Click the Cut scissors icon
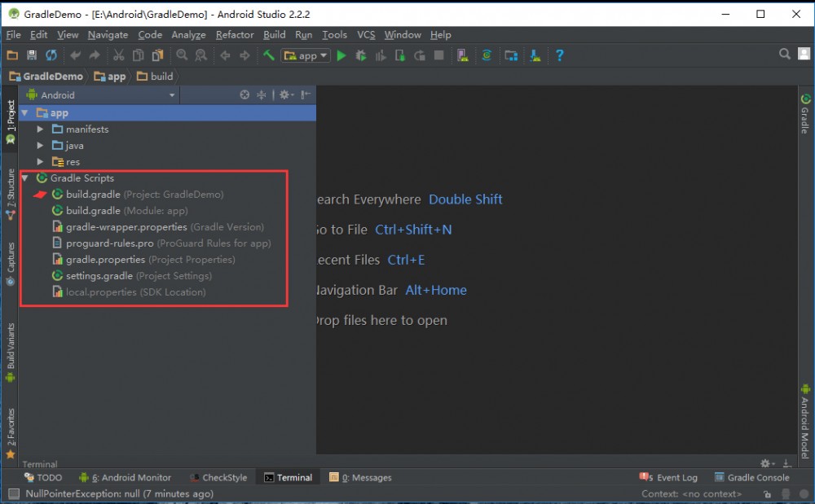The height and width of the screenshot is (504, 815). (119, 55)
